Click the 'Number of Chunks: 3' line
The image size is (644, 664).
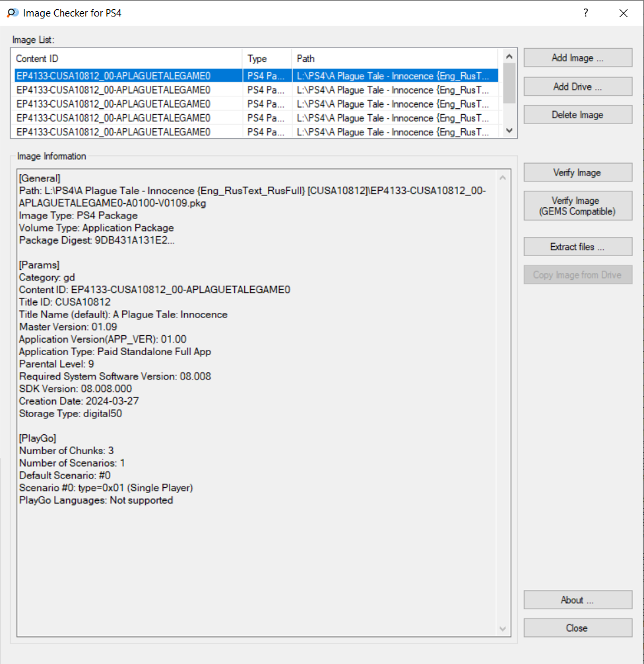click(x=67, y=451)
